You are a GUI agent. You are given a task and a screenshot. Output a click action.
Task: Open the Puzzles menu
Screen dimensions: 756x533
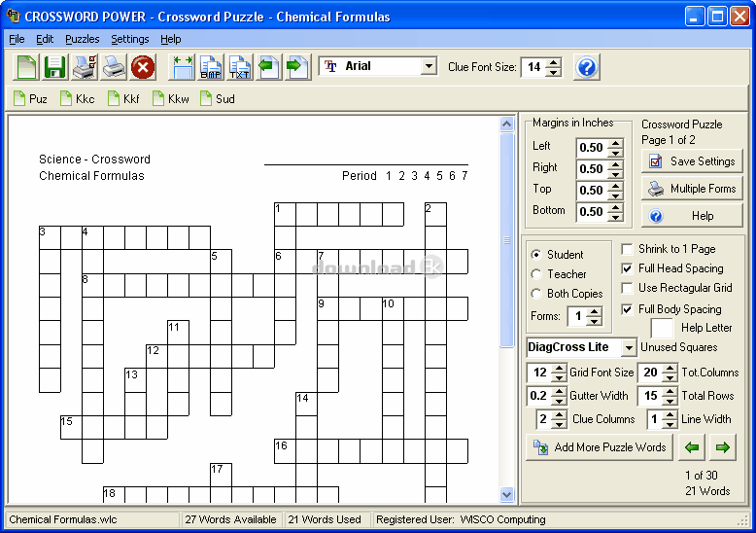pyautogui.click(x=83, y=39)
